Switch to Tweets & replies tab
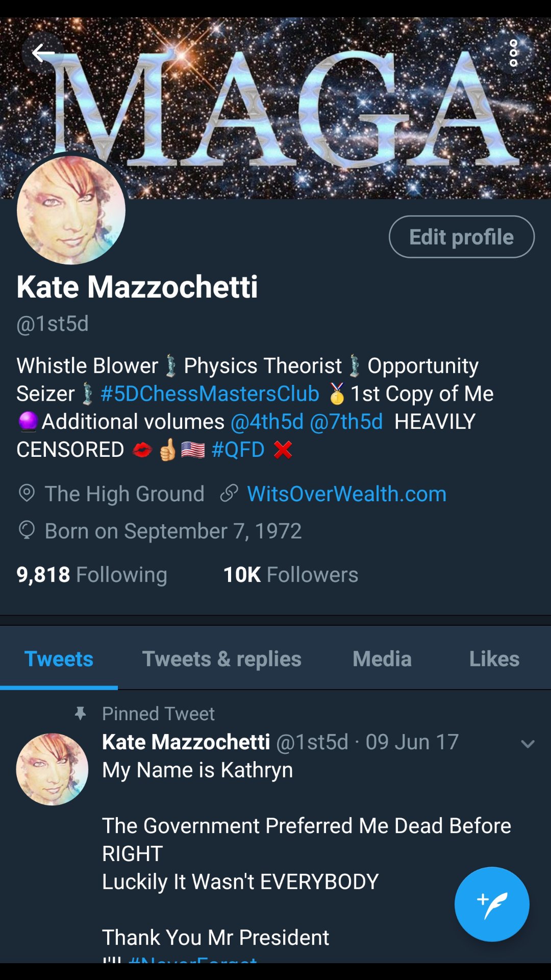The height and width of the screenshot is (980, 551). pos(221,658)
